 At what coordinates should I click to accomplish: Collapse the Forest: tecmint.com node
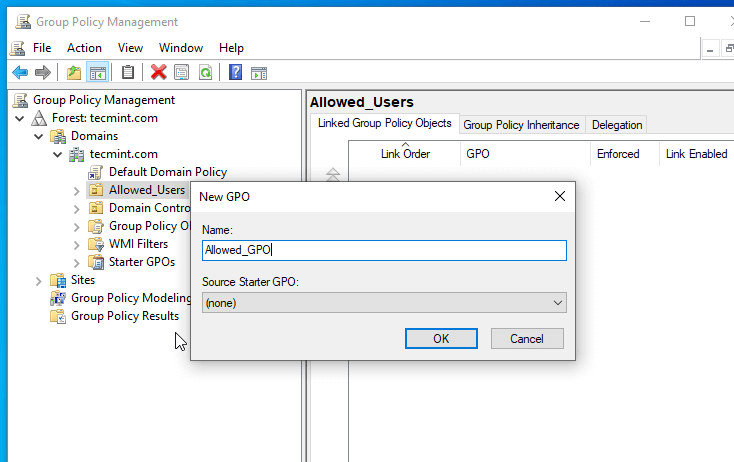[20, 118]
